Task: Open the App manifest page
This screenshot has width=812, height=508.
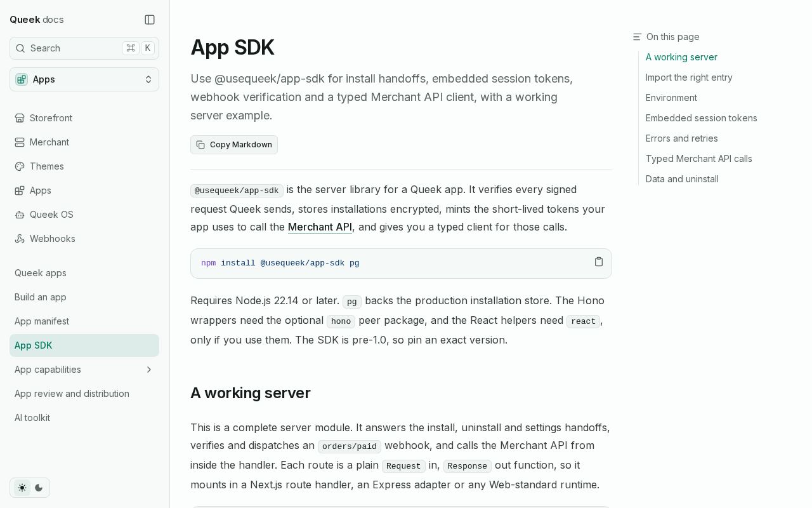Action: click(x=84, y=321)
